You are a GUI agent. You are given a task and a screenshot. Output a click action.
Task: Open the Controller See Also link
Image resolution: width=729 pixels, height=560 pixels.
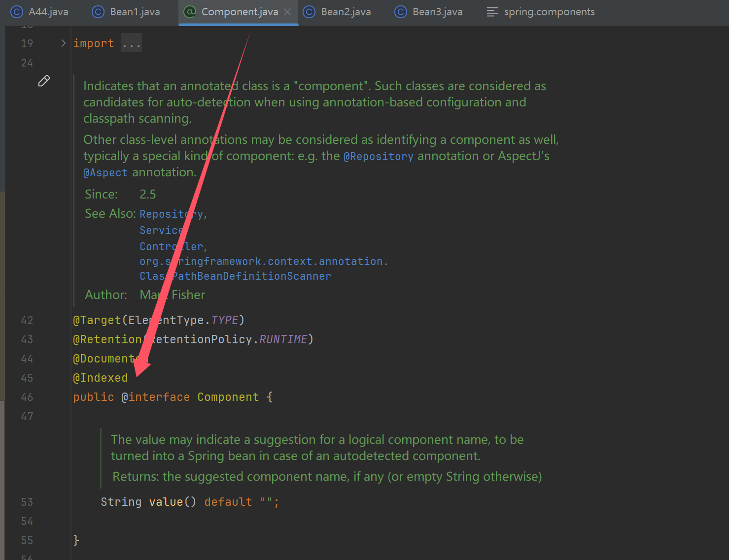[x=172, y=247]
